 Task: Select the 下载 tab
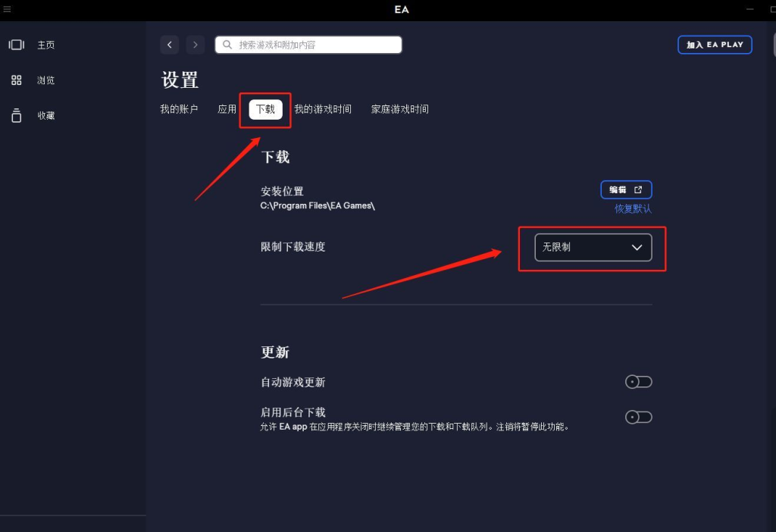coord(266,109)
